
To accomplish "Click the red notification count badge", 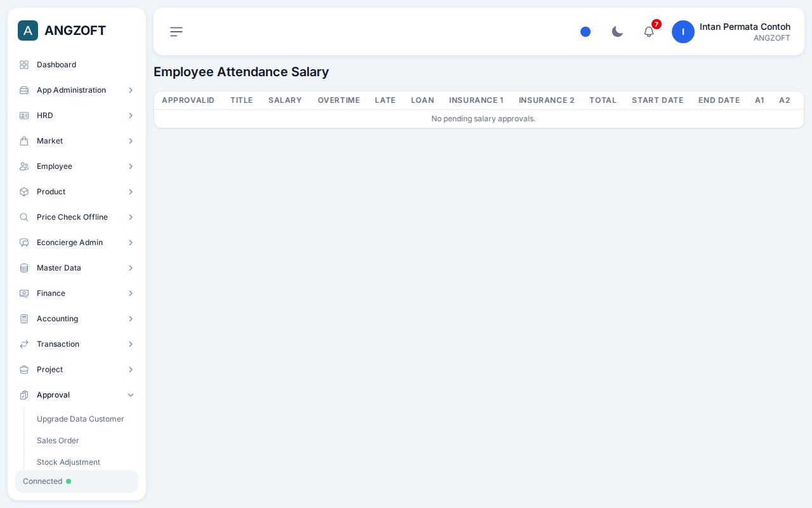I will (x=657, y=24).
